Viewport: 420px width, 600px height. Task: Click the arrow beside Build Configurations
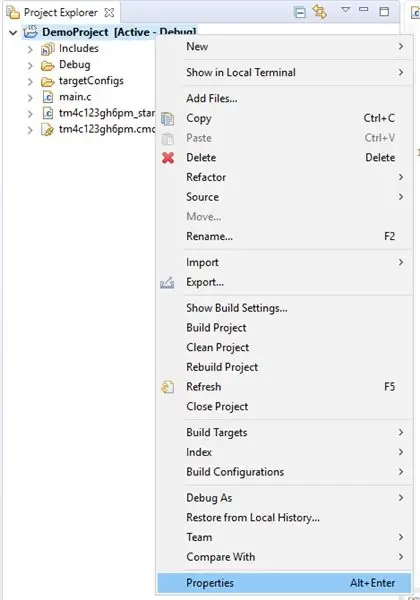coord(400,471)
